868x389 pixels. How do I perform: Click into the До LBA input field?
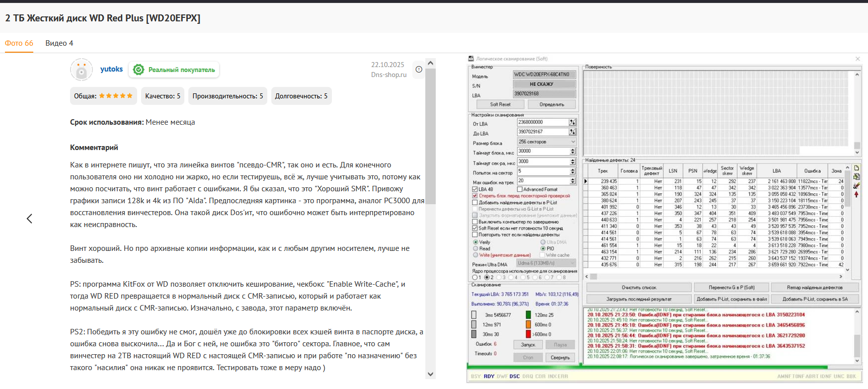point(543,132)
